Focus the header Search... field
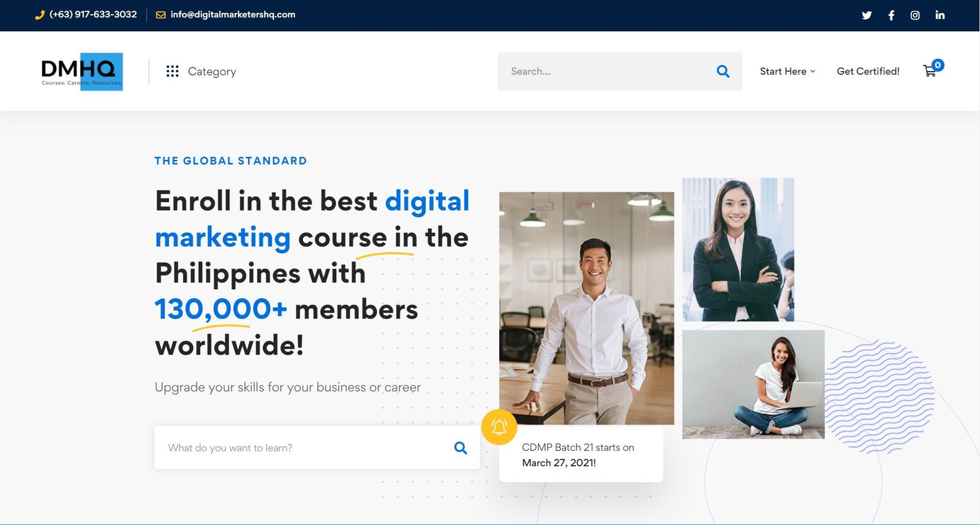Image resolution: width=980 pixels, height=525 pixels. click(606, 71)
